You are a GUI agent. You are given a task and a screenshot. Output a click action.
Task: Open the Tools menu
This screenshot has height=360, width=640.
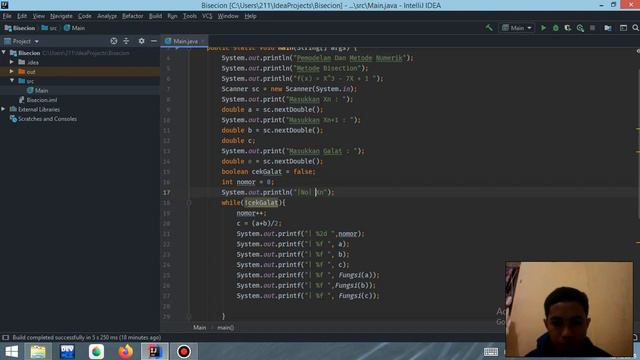pos(190,16)
